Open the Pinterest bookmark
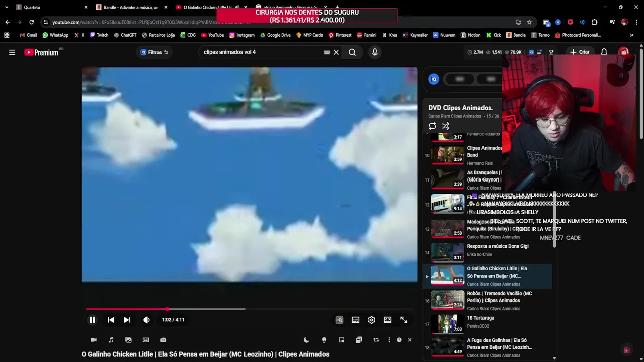Viewport: 644px width, 362px height. pyautogui.click(x=340, y=35)
